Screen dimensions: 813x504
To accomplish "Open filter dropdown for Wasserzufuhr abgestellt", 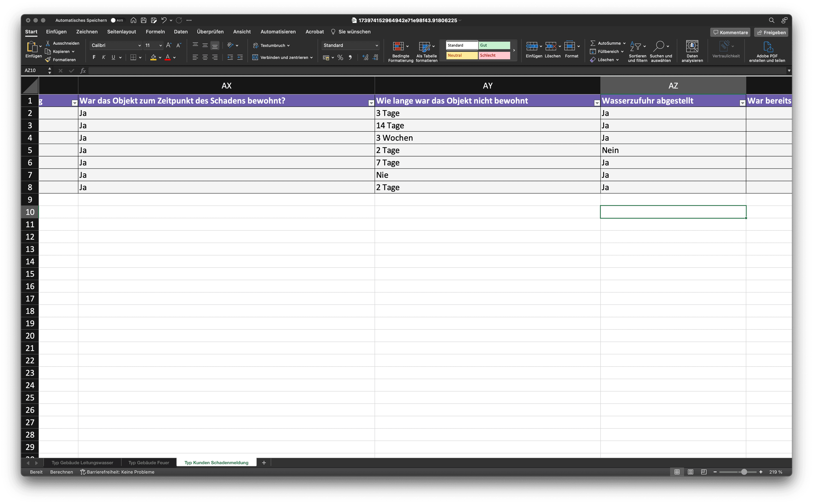I will tap(742, 103).
